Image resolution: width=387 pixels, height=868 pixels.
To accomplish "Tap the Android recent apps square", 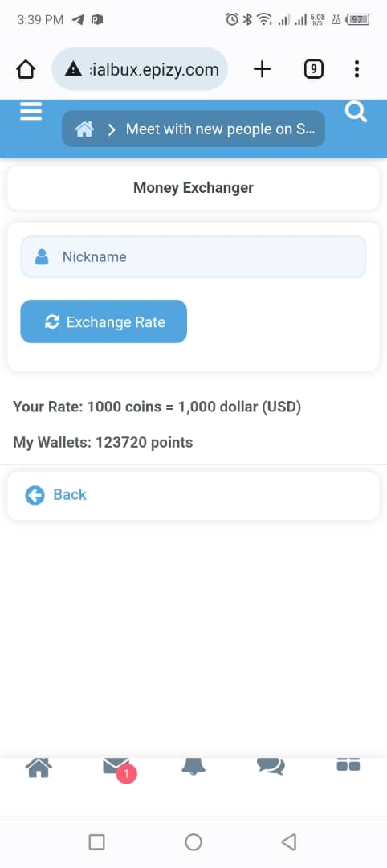I will coord(96,842).
